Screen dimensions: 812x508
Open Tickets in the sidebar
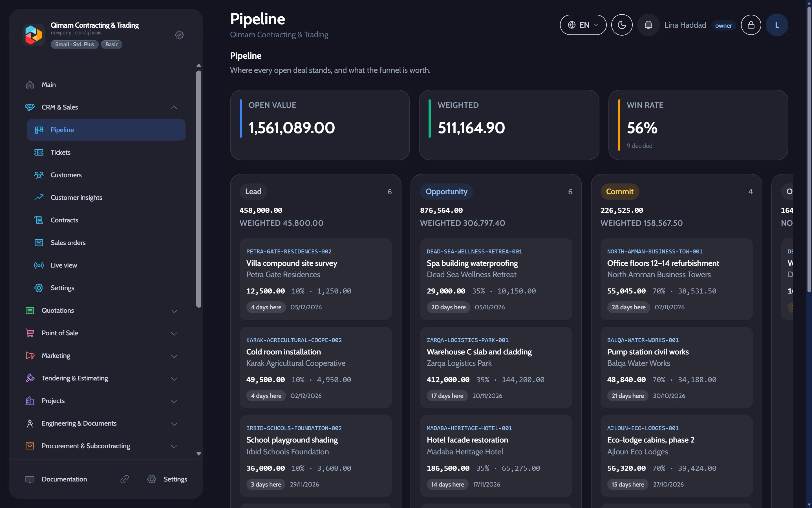tap(106, 152)
